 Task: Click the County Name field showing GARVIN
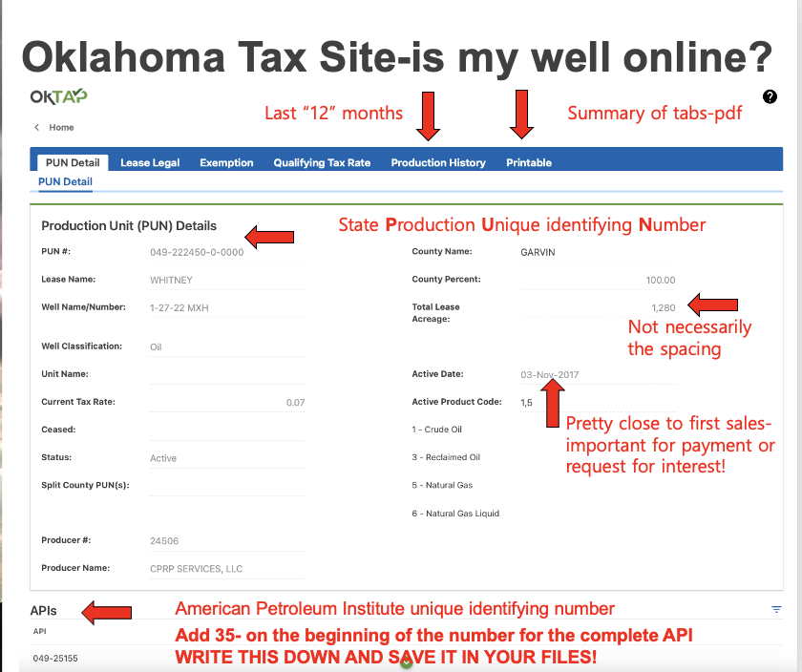tap(538, 252)
